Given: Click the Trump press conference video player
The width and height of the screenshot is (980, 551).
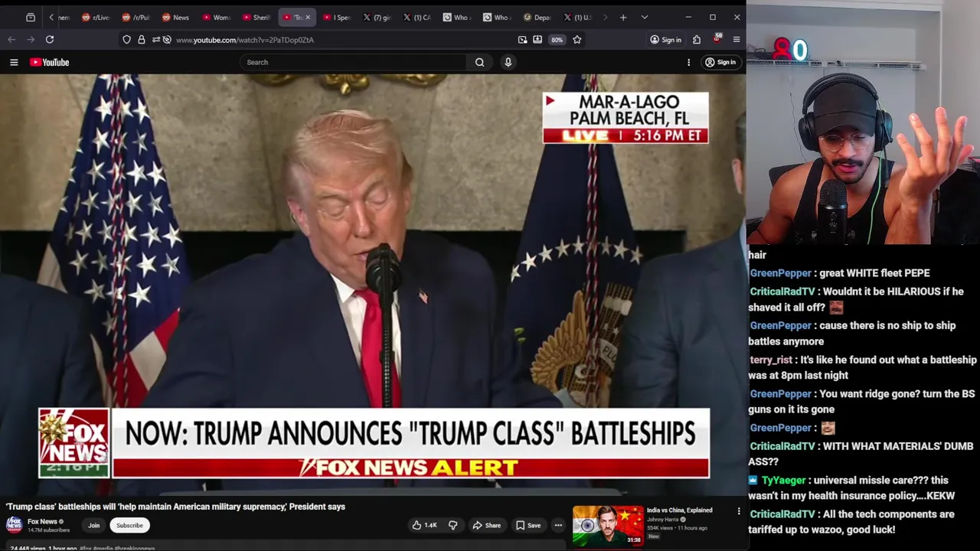Looking at the screenshot, I should click(x=373, y=285).
